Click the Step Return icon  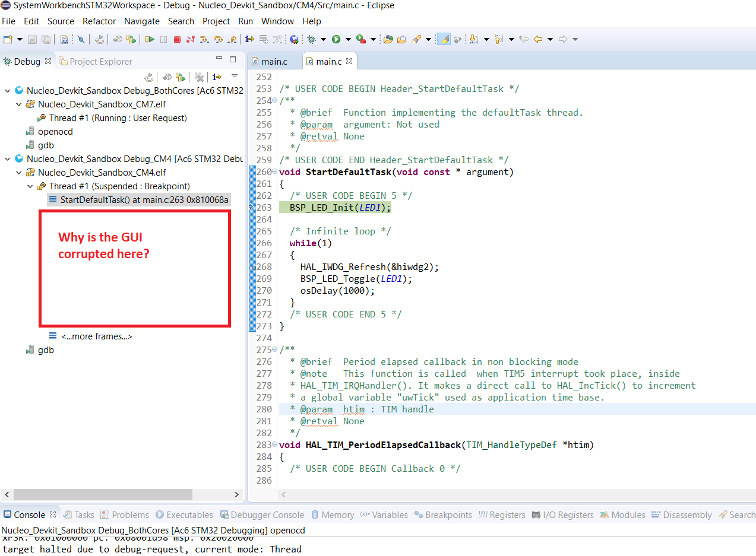[232, 39]
